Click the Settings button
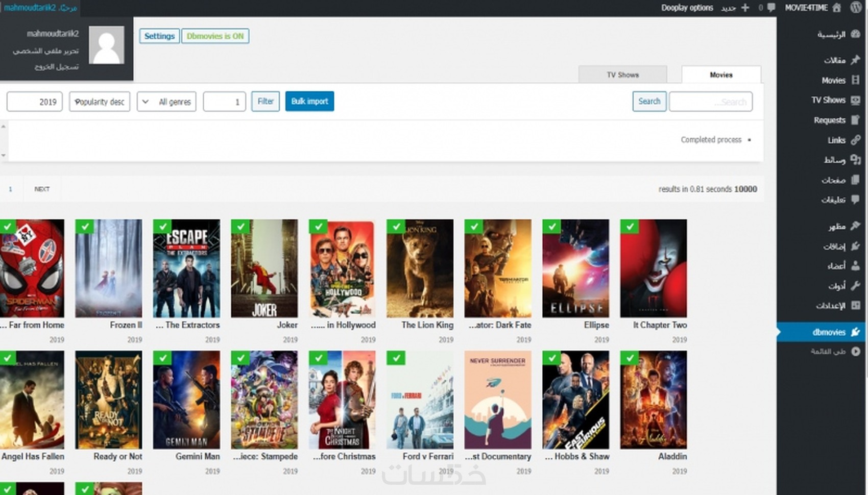The height and width of the screenshot is (495, 868). click(159, 36)
